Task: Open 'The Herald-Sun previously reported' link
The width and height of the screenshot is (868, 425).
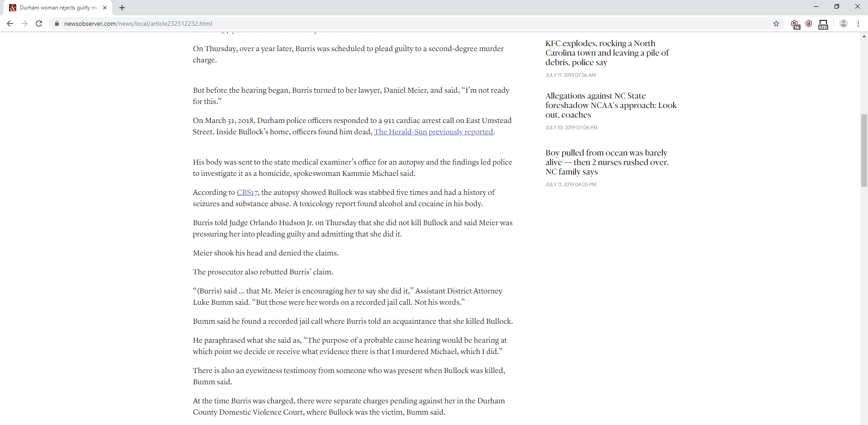Action: [433, 132]
